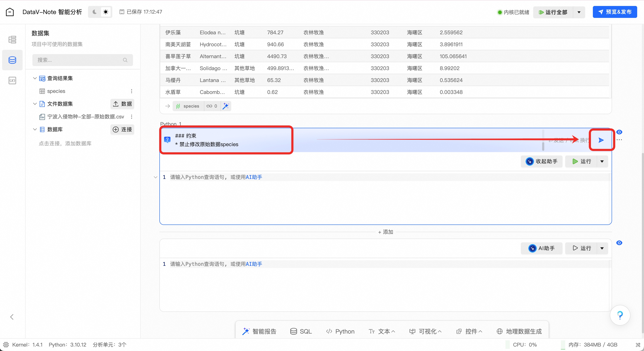Viewport: 644px width, 351px height.
Task: Toggle visibility eye of Python 1 cell
Action: click(619, 132)
